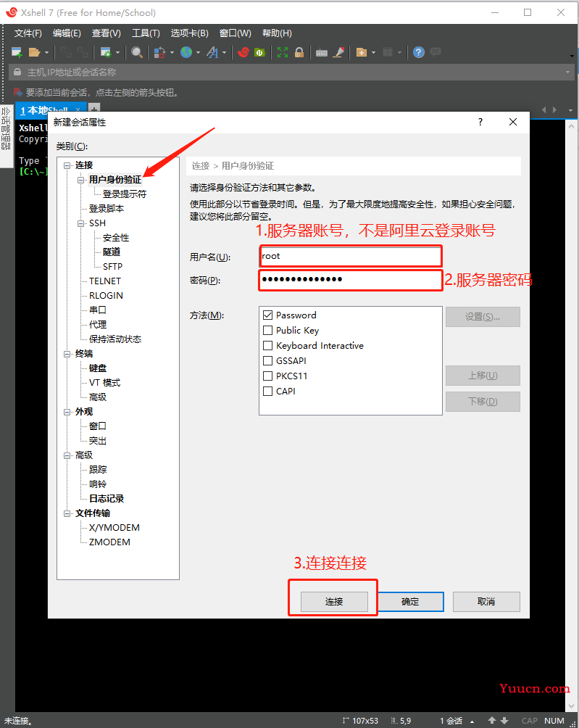Open dropdown arrow next to Font icon
579x728 pixels.
tap(225, 53)
